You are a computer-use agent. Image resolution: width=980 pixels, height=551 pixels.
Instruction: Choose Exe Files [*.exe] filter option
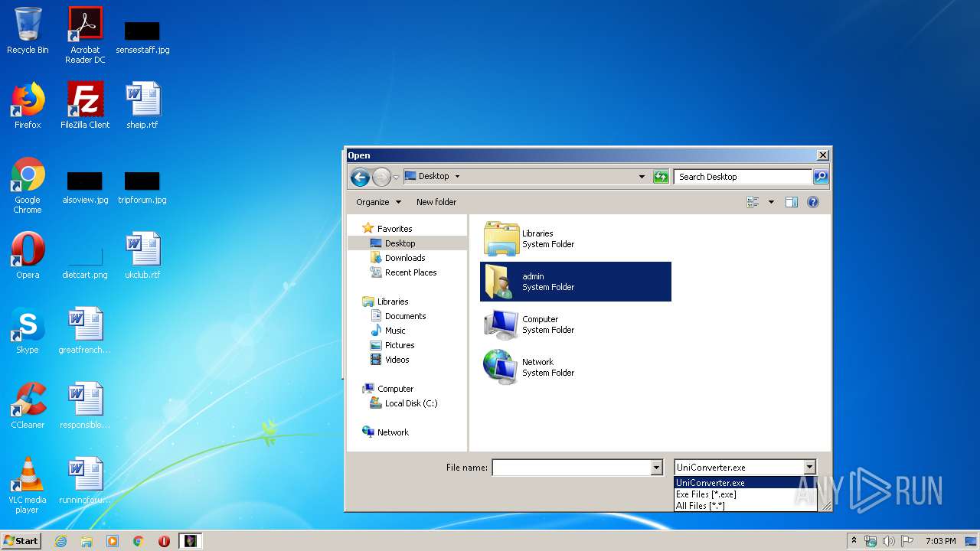745,494
